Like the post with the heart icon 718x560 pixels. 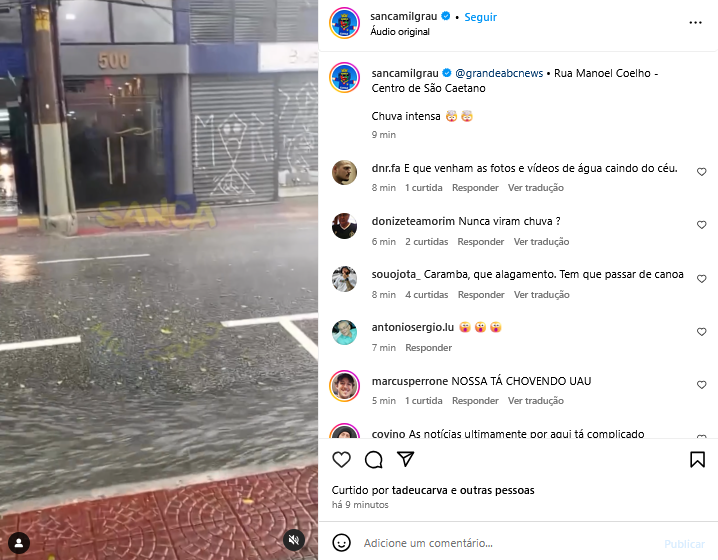coord(341,459)
